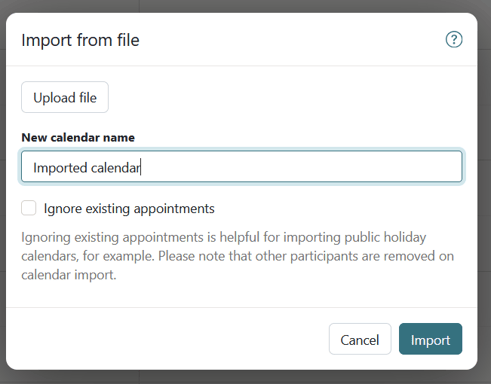
Task: Click the word Imported in name field
Action: [60, 168]
